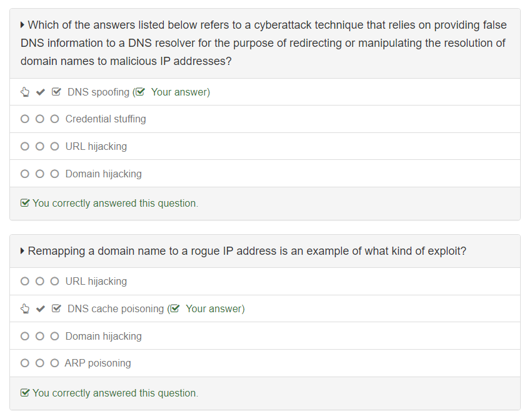532x414 pixels.
Task: Click the first question's URL hijacking radio
Action: click(x=25, y=147)
